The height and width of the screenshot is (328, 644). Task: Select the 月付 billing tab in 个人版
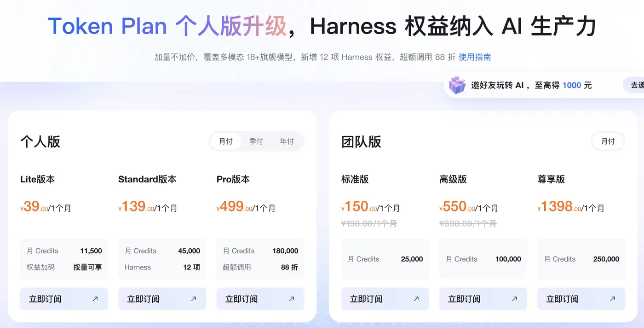point(226,141)
